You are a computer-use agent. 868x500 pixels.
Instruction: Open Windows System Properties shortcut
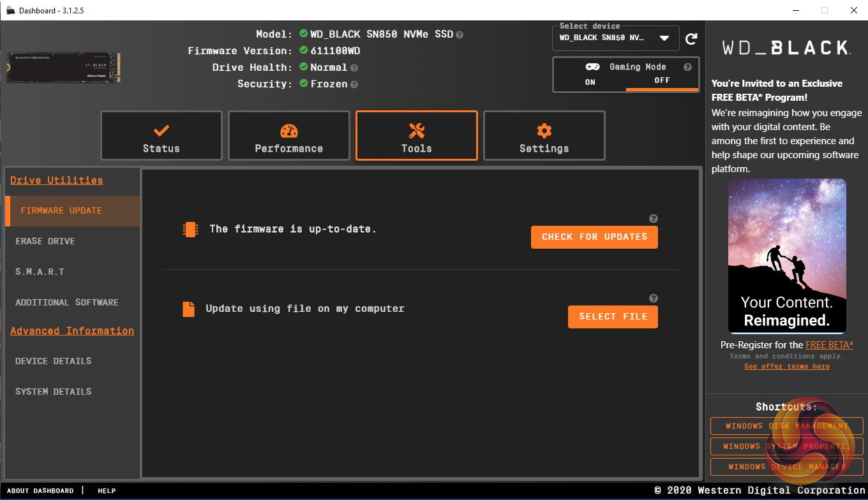pyautogui.click(x=787, y=446)
